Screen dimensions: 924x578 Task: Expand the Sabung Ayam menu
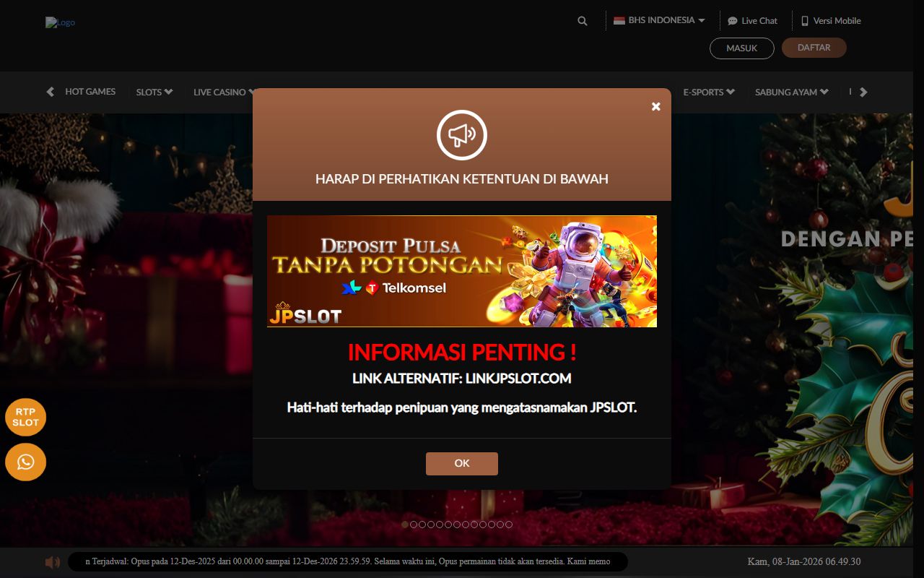(791, 92)
